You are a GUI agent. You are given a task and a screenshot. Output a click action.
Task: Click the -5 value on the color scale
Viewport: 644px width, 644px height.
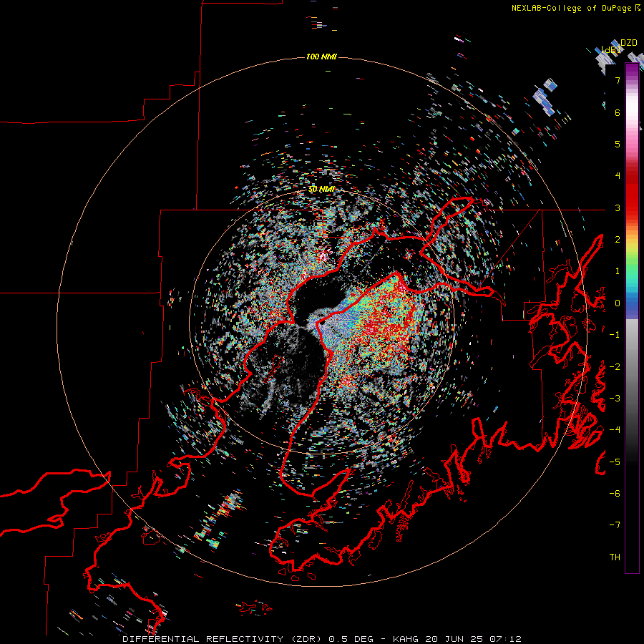click(x=615, y=462)
